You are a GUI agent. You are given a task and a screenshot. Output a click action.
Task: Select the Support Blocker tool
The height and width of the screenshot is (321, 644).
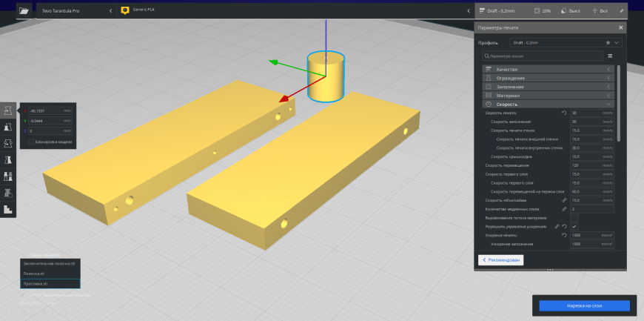(8, 193)
